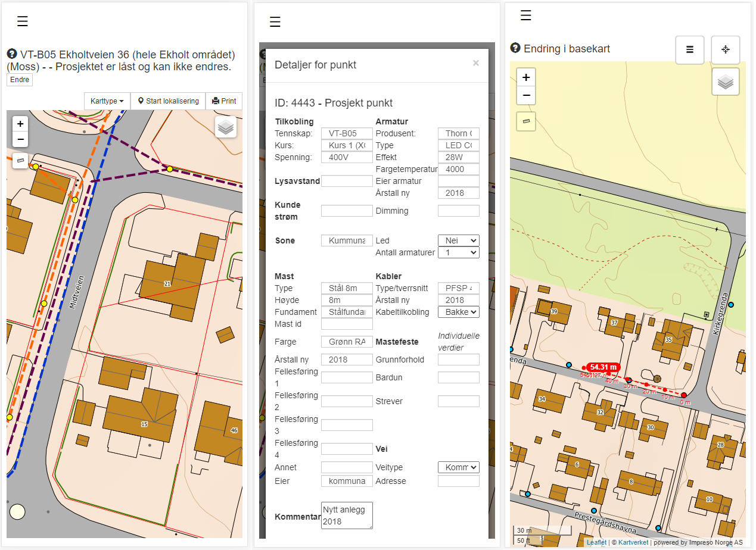The image size is (756, 550).
Task: Click the Start lokalisering button
Action: pyautogui.click(x=168, y=101)
